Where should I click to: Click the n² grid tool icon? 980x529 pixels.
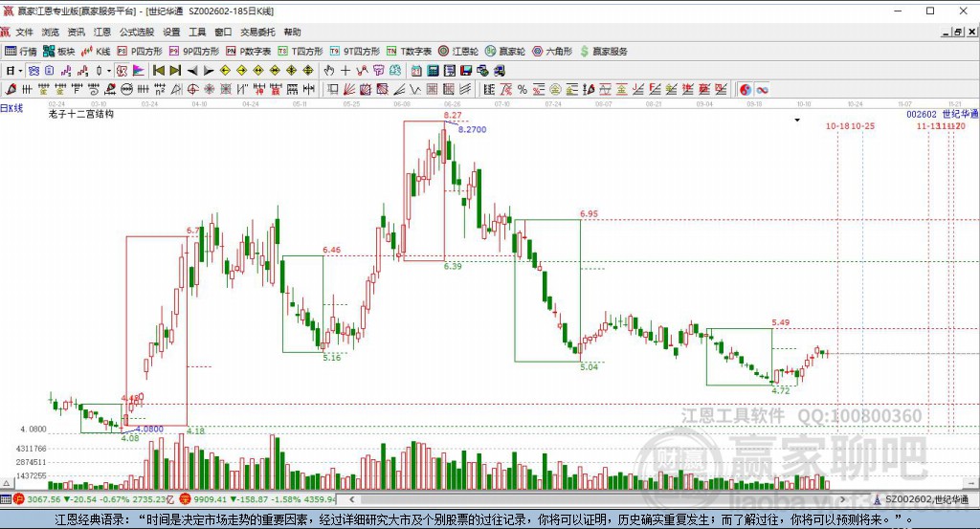point(160,89)
